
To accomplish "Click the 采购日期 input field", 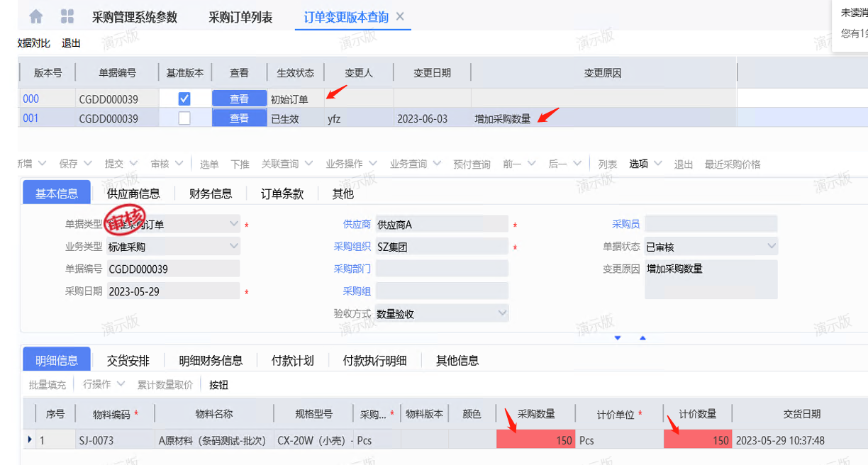I will (173, 291).
